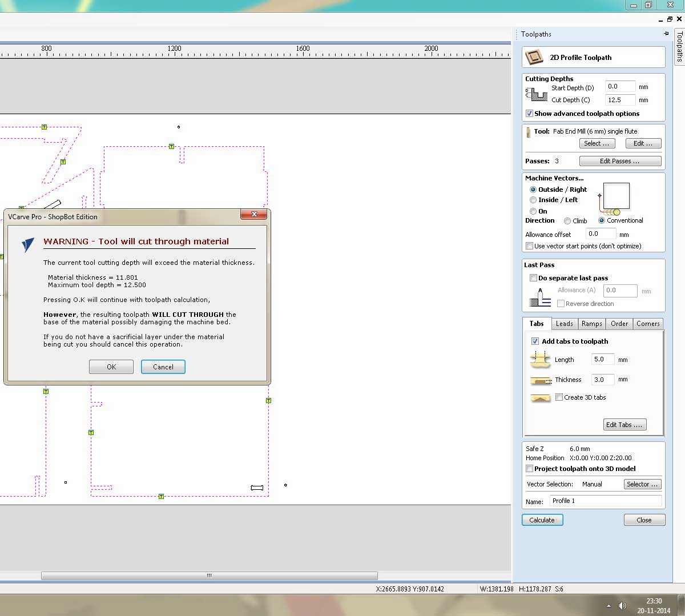Select the Outside / Right radio button

coord(533,190)
